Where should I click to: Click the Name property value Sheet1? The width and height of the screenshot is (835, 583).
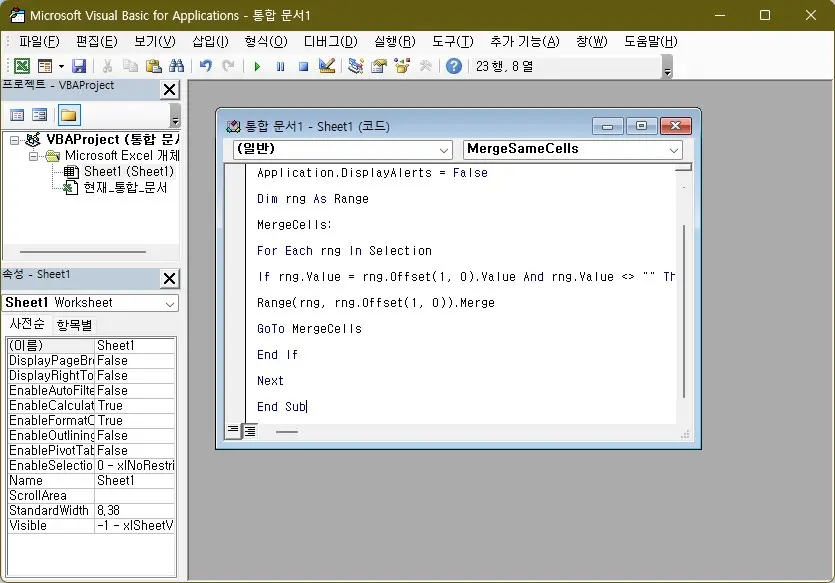[135, 480]
